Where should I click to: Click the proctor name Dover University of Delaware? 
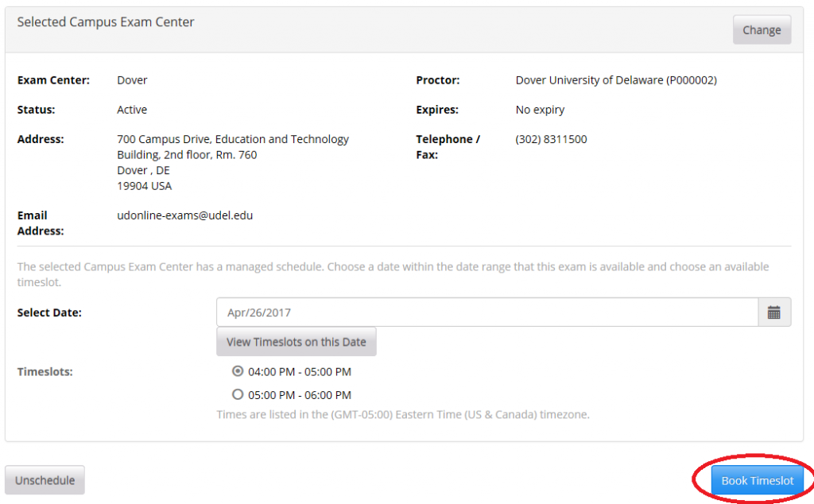point(616,80)
